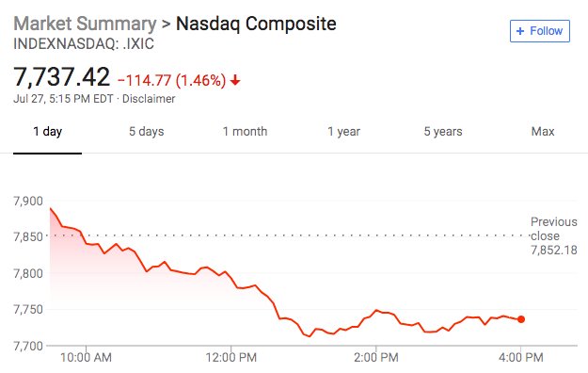Switch to the 5 years tab
The width and height of the screenshot is (588, 373).
pos(443,132)
